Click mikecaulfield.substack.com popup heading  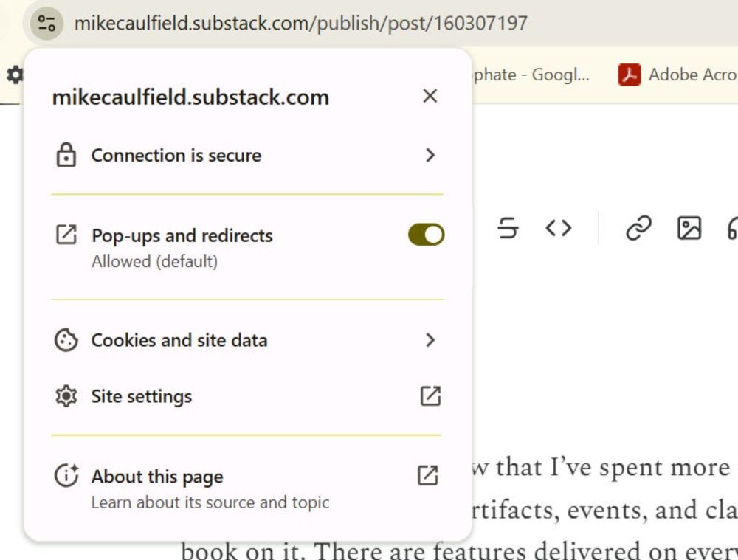(x=190, y=97)
